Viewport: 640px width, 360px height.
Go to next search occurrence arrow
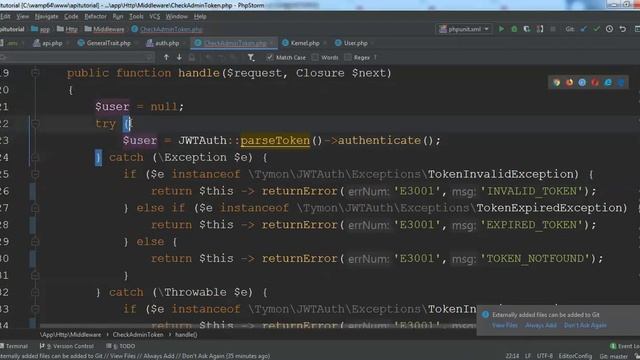(x=179, y=58)
